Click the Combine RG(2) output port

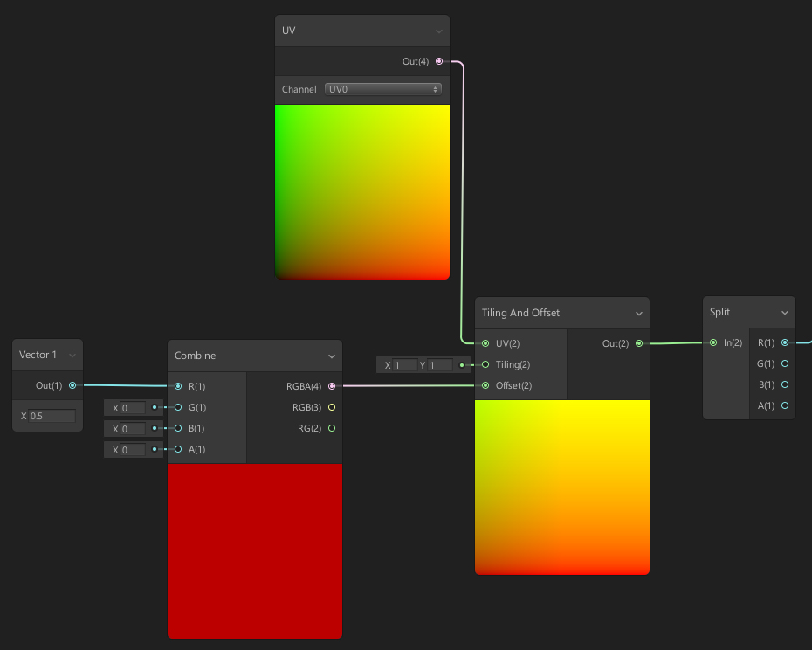coord(332,428)
